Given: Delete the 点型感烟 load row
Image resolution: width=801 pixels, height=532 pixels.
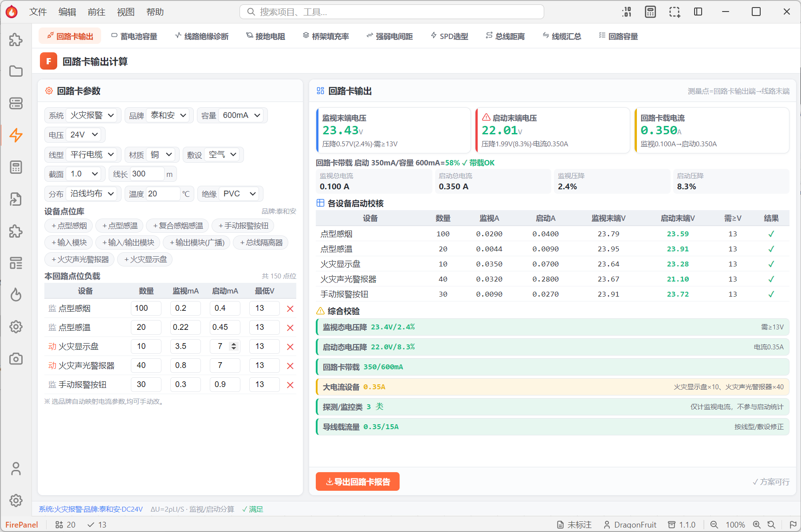Looking at the screenshot, I should (291, 309).
